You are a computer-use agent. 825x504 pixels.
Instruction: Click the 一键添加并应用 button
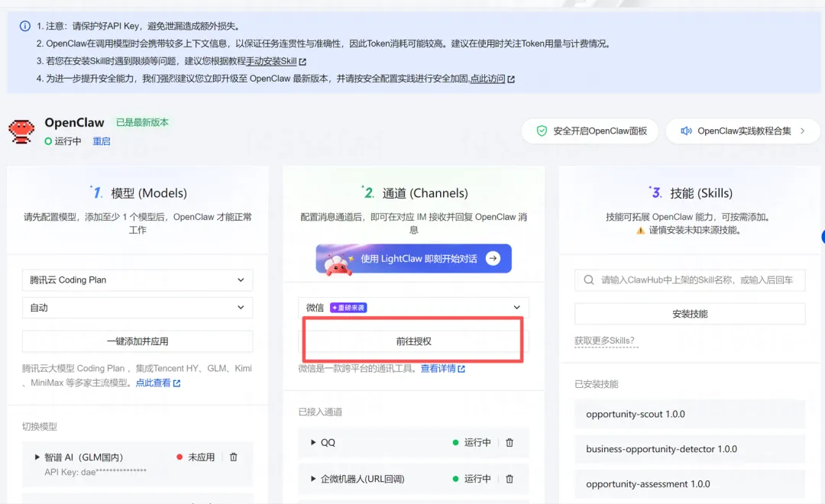click(137, 341)
